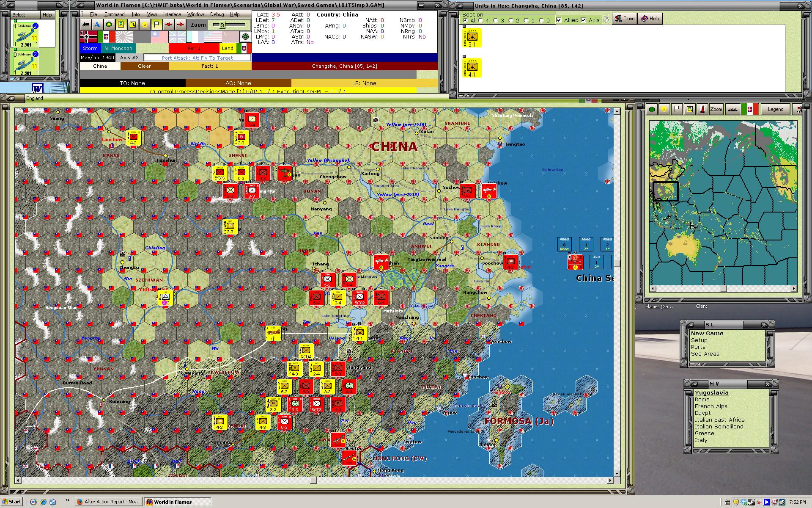This screenshot has width=812, height=508.
Task: Open the Info menu
Action: click(135, 14)
